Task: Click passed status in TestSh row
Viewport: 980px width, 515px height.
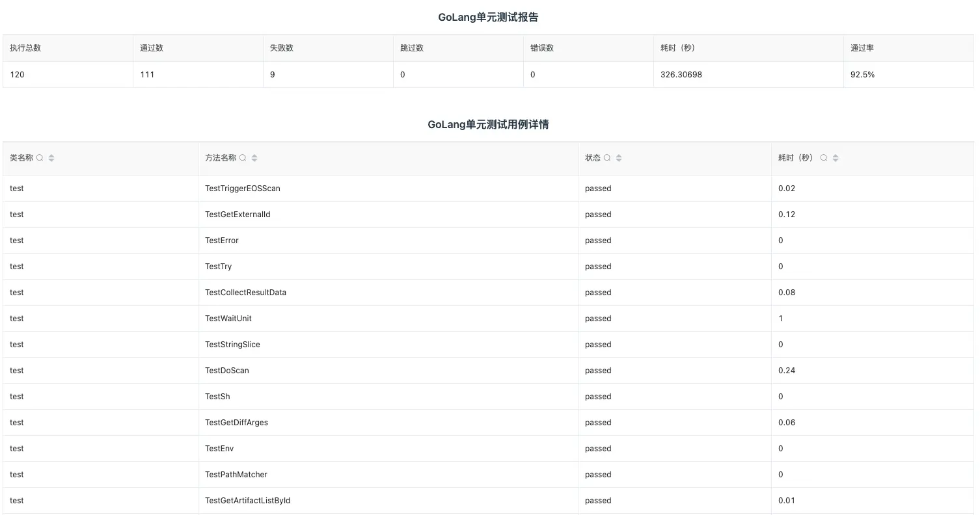Action: [x=598, y=397]
